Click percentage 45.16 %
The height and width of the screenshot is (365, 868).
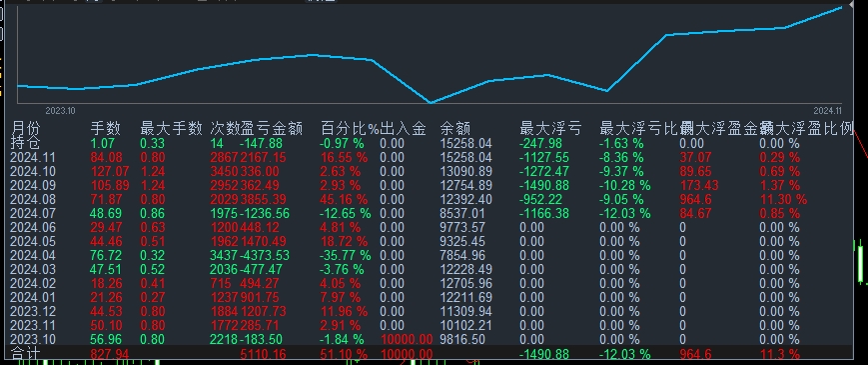345,199
